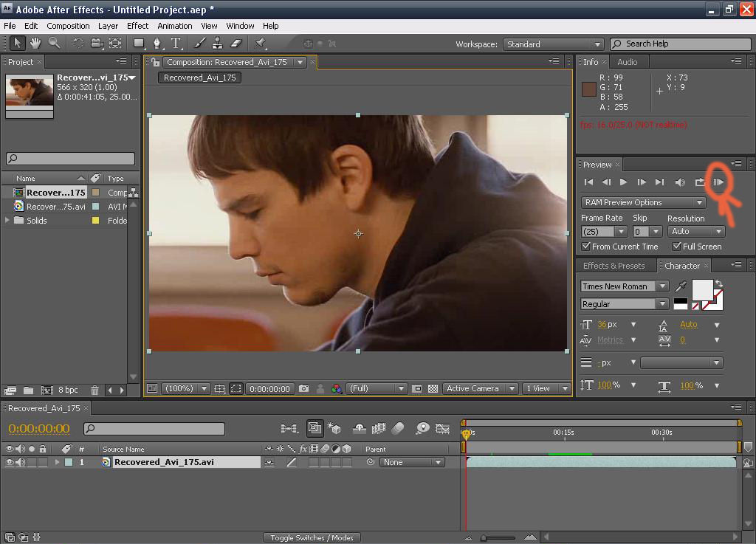Toggle transparency grid in viewer
This screenshot has height=544, width=756.
click(x=433, y=388)
